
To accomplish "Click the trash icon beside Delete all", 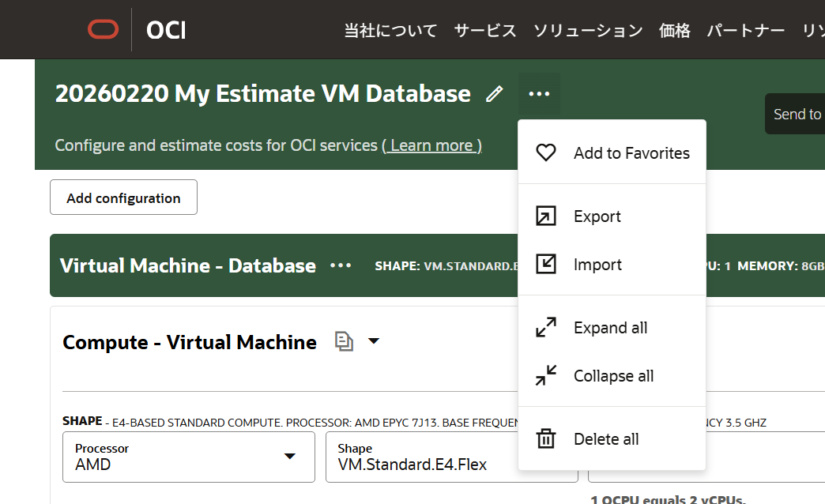I will coord(545,438).
